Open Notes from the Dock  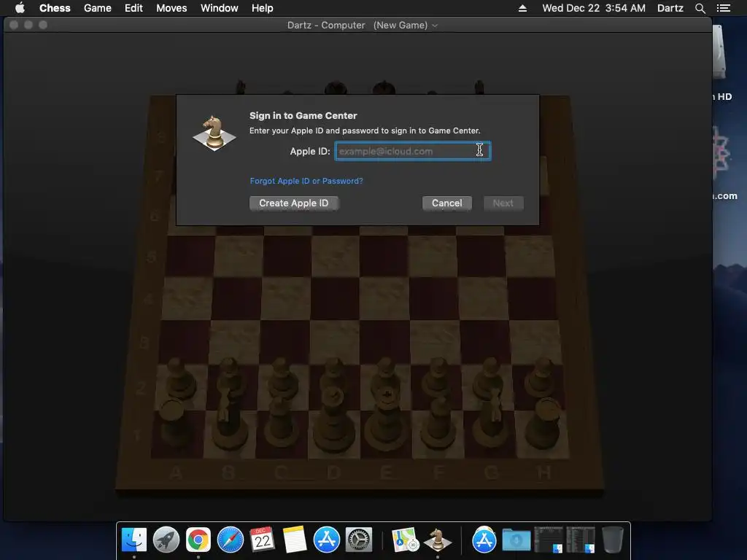click(x=295, y=540)
